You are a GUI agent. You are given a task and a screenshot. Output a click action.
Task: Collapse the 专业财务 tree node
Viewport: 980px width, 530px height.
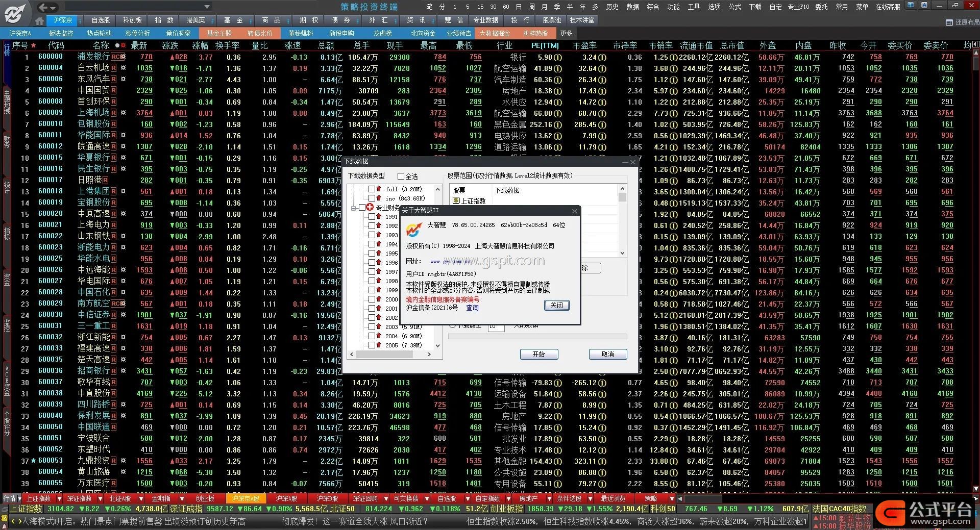(353, 208)
